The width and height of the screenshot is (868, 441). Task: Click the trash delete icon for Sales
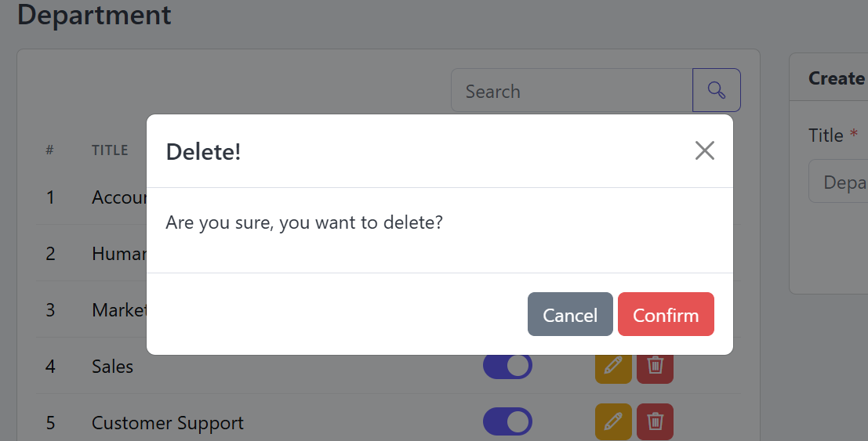coord(655,367)
